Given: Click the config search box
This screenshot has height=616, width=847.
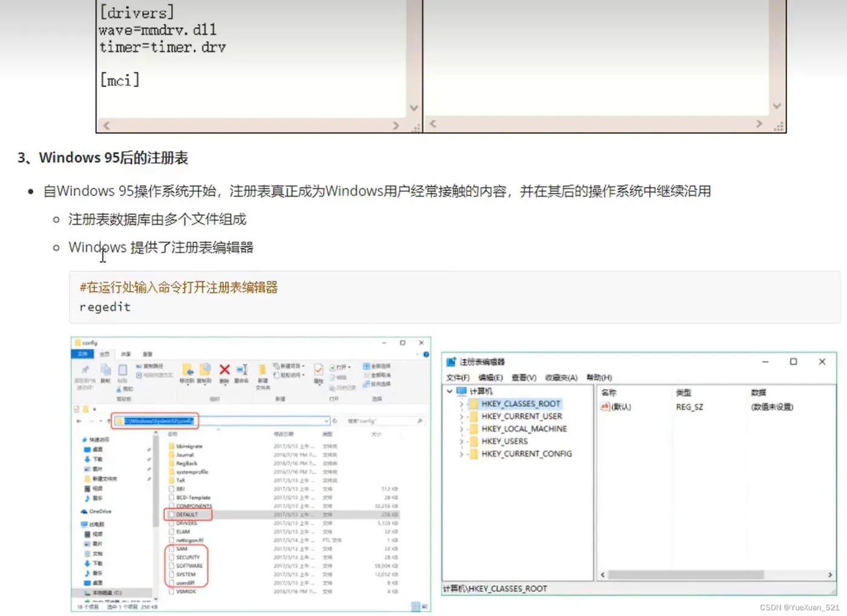Looking at the screenshot, I should click(x=385, y=421).
